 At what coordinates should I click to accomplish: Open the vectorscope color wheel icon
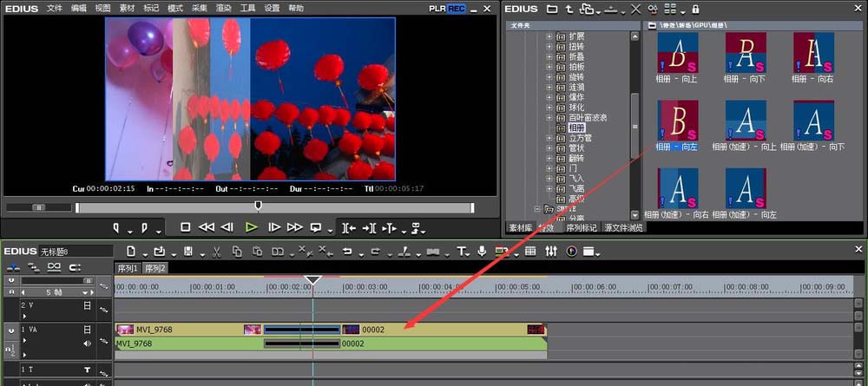[x=571, y=252]
